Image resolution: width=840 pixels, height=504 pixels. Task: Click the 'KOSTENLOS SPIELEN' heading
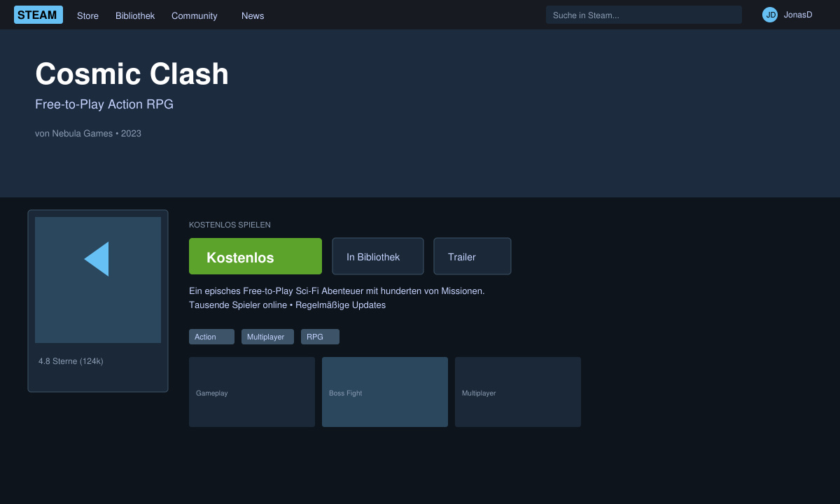coord(230,225)
